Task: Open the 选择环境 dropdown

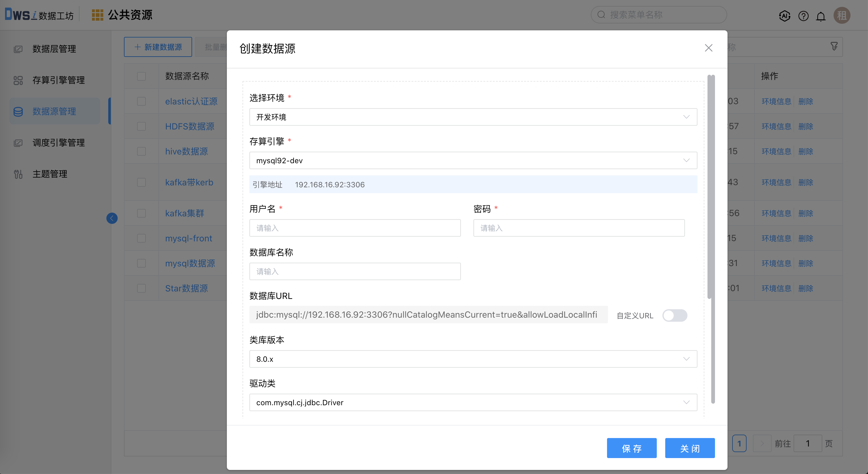Action: click(473, 117)
